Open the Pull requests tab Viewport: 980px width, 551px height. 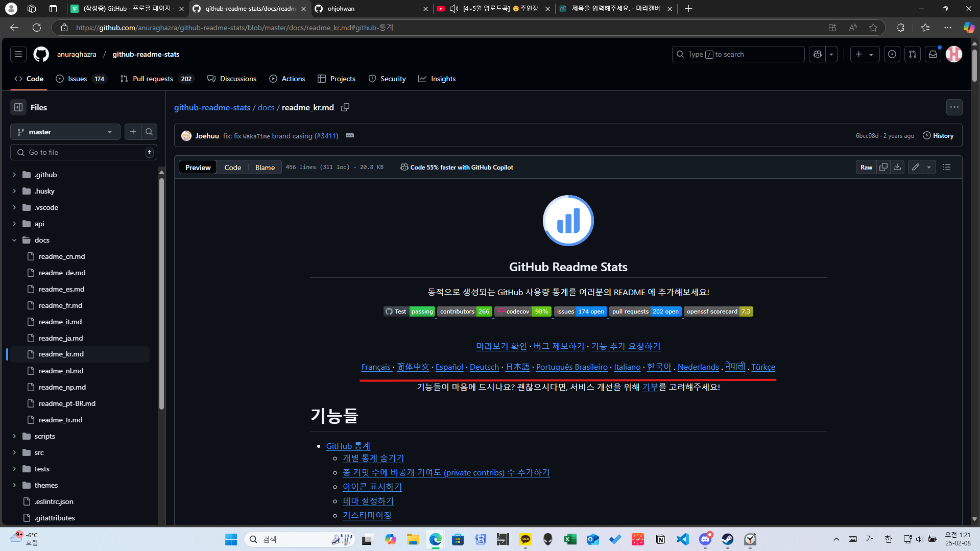click(157, 79)
